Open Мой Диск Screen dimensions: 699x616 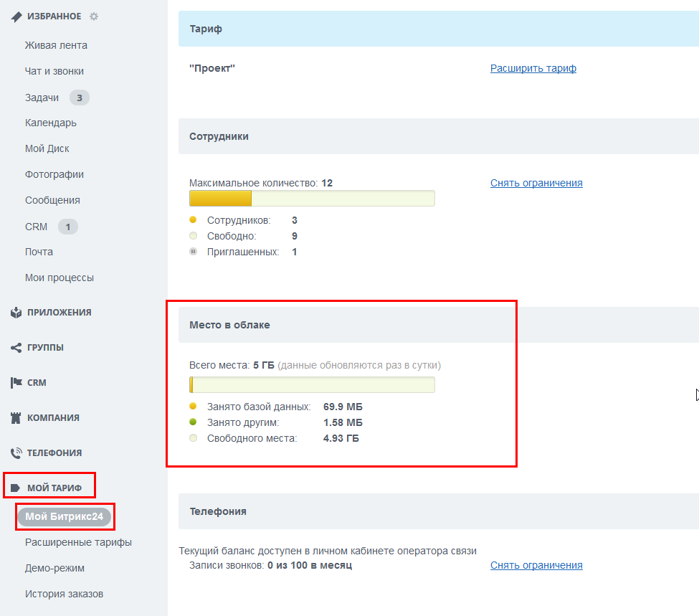point(47,148)
